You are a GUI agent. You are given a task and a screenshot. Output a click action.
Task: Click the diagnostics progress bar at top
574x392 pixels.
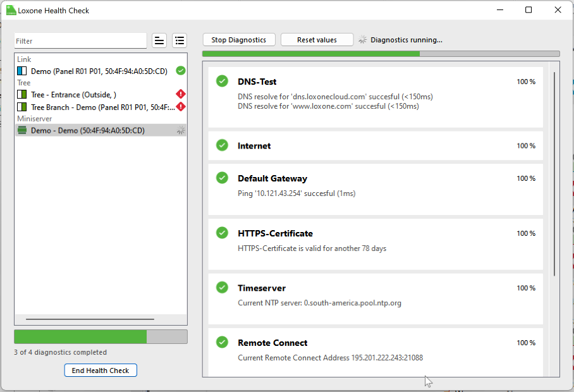click(381, 54)
